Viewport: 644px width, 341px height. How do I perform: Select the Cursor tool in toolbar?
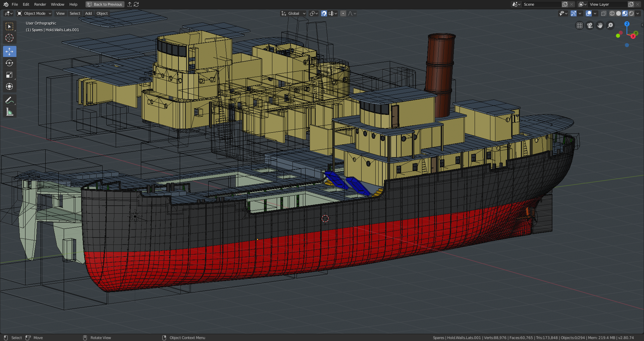9,38
